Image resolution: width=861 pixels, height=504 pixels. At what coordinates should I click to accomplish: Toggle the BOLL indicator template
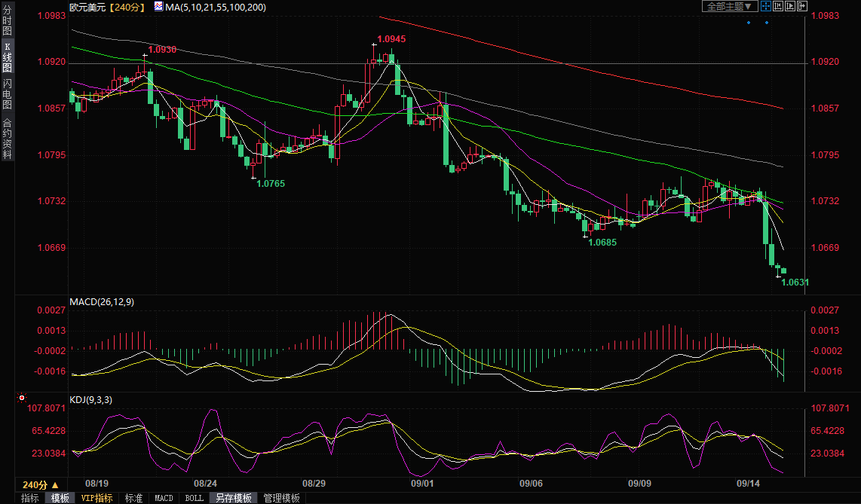(194, 498)
